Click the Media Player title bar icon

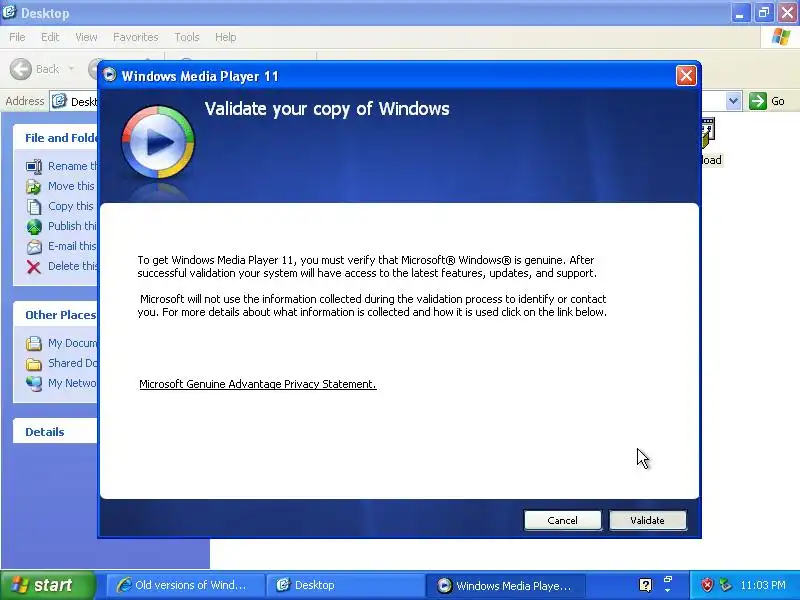click(109, 75)
